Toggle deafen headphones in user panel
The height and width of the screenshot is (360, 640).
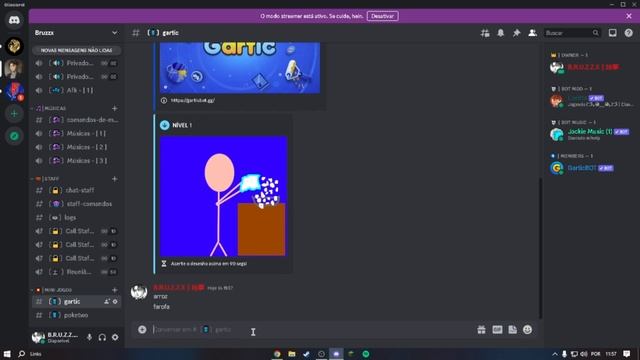tap(102, 338)
